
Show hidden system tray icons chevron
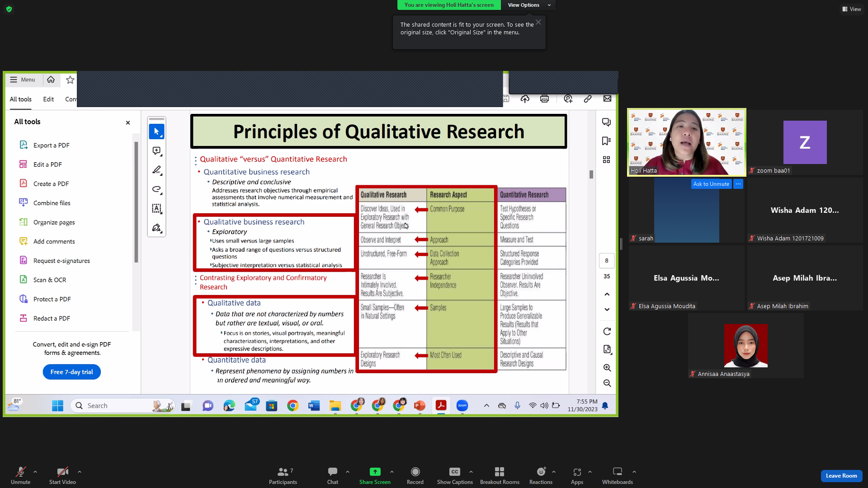click(486, 405)
